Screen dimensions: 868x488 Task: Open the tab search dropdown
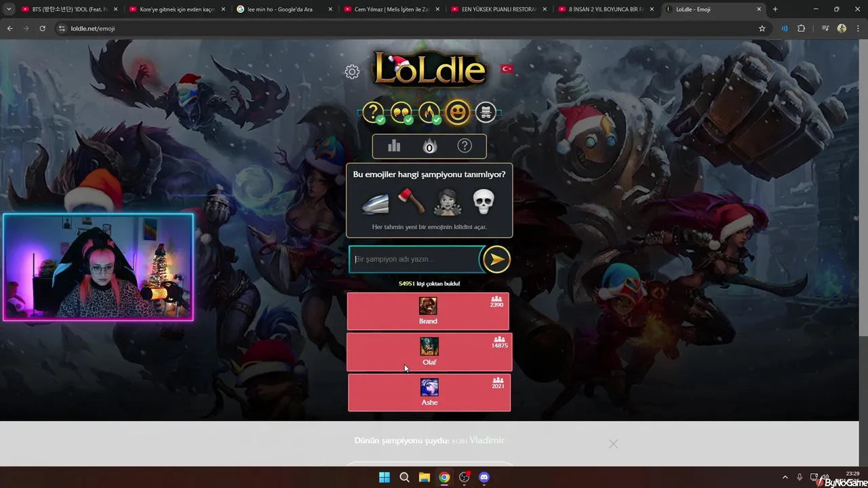tap(9, 9)
